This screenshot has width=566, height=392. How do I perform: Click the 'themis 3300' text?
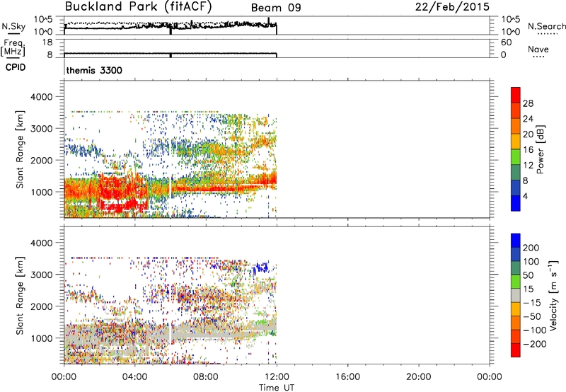pos(94,70)
